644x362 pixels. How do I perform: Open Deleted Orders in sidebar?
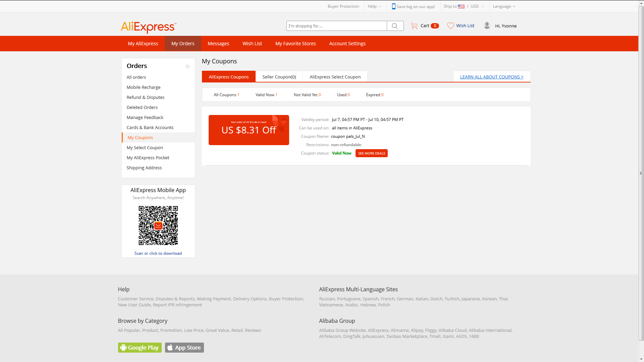[x=142, y=107]
